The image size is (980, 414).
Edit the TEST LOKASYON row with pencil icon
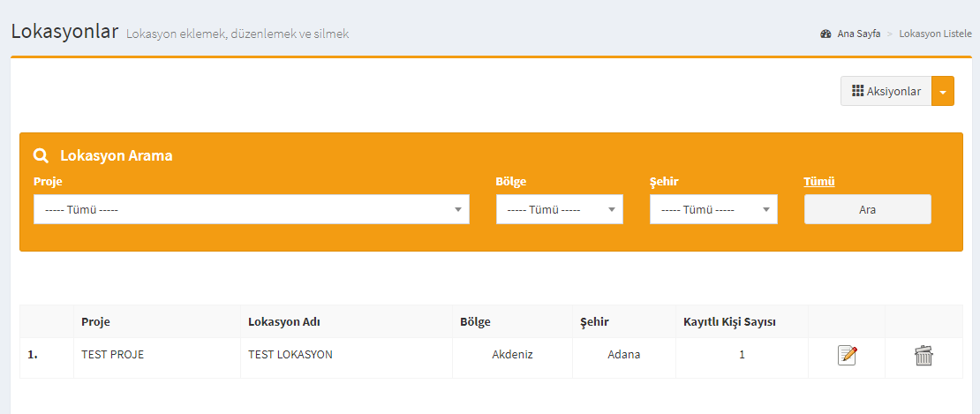click(x=847, y=355)
